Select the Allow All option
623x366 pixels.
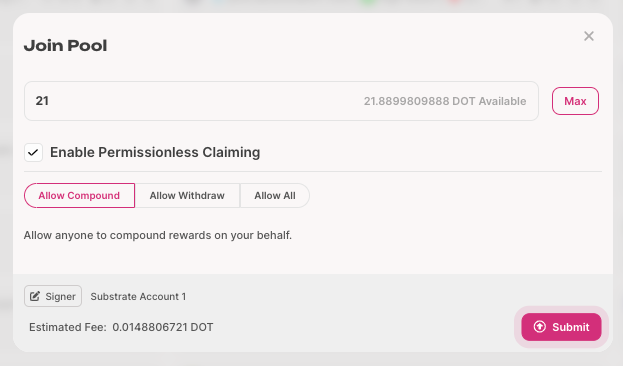pos(275,196)
